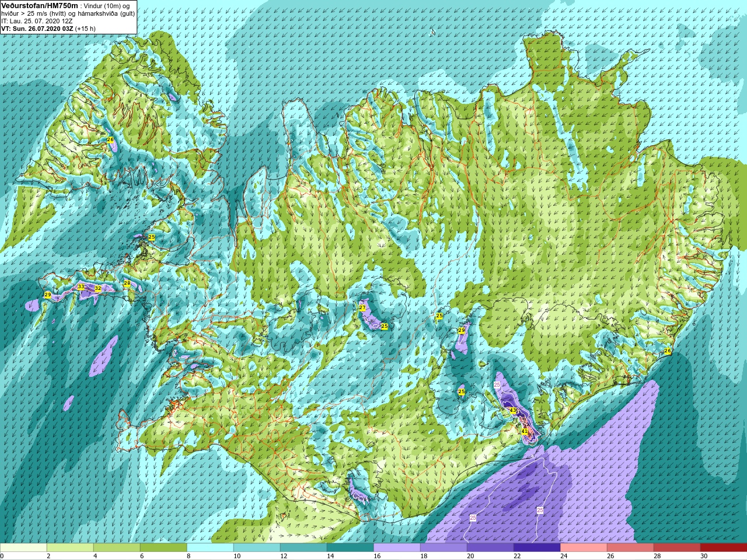Image resolution: width=747 pixels, height=560 pixels.
Task: Select the 6–8 m/s green legend swatch
Action: (x=163, y=547)
